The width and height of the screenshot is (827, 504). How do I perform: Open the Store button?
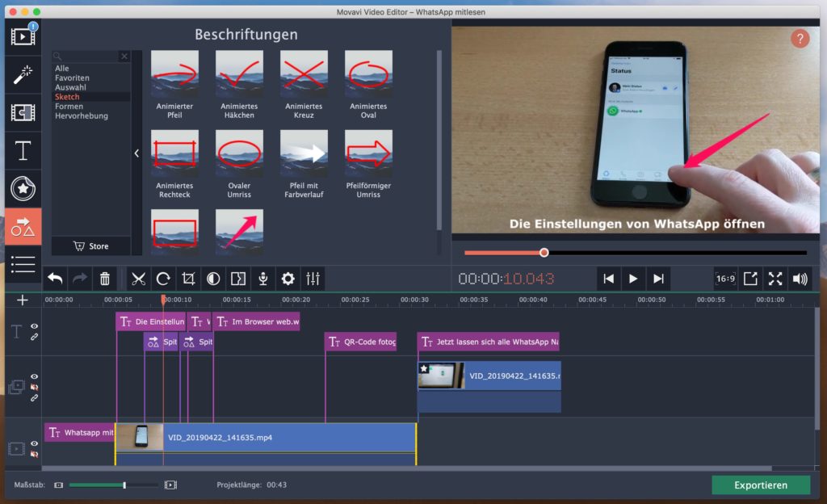pyautogui.click(x=90, y=246)
